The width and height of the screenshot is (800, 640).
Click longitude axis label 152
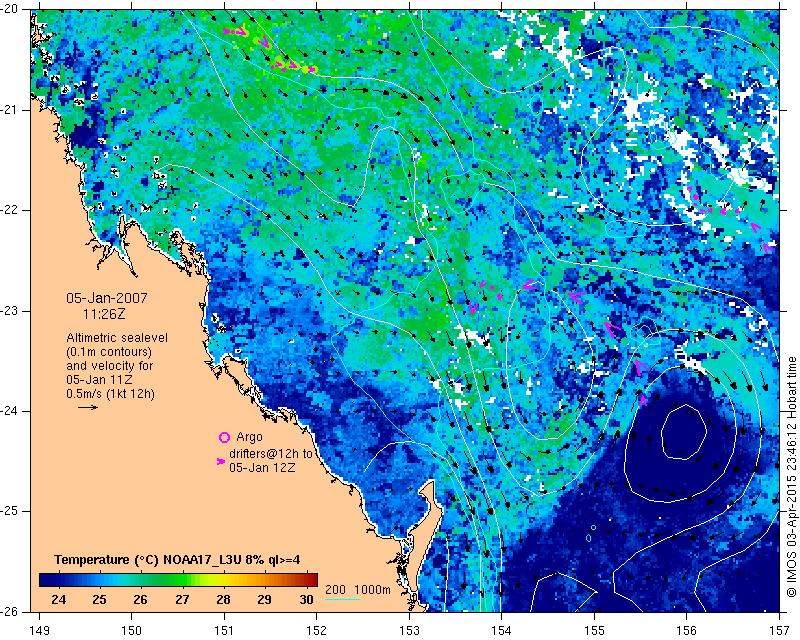pos(316,631)
